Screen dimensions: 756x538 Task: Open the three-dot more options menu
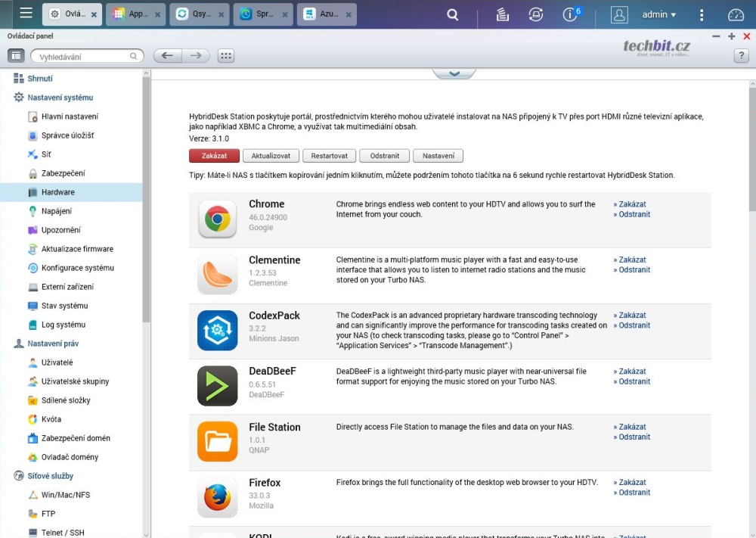(701, 14)
